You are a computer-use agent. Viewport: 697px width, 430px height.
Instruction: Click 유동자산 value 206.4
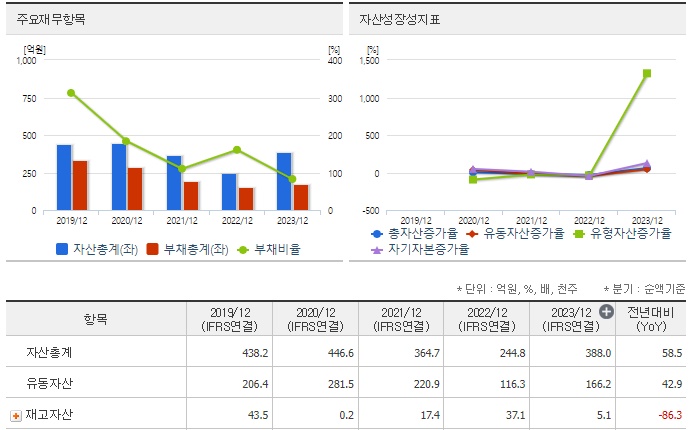255,384
